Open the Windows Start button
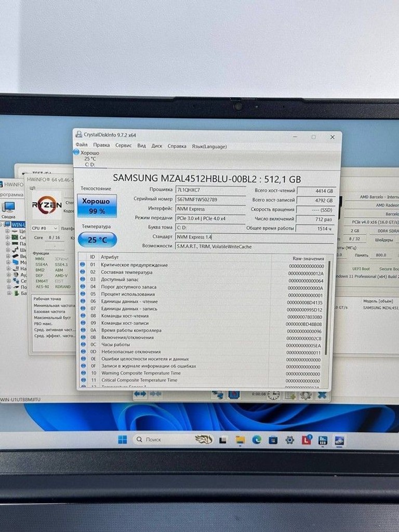The width and height of the screenshot is (399, 532). pyautogui.click(x=122, y=440)
